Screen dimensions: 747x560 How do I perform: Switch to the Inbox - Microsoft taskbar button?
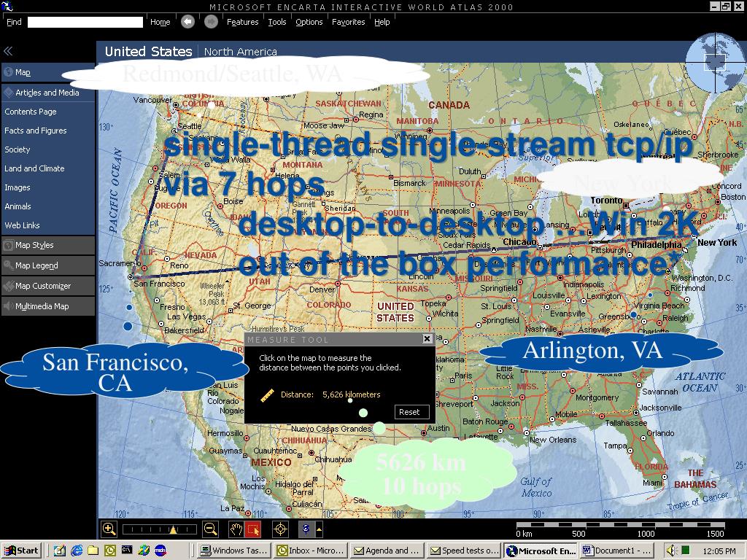click(x=311, y=551)
